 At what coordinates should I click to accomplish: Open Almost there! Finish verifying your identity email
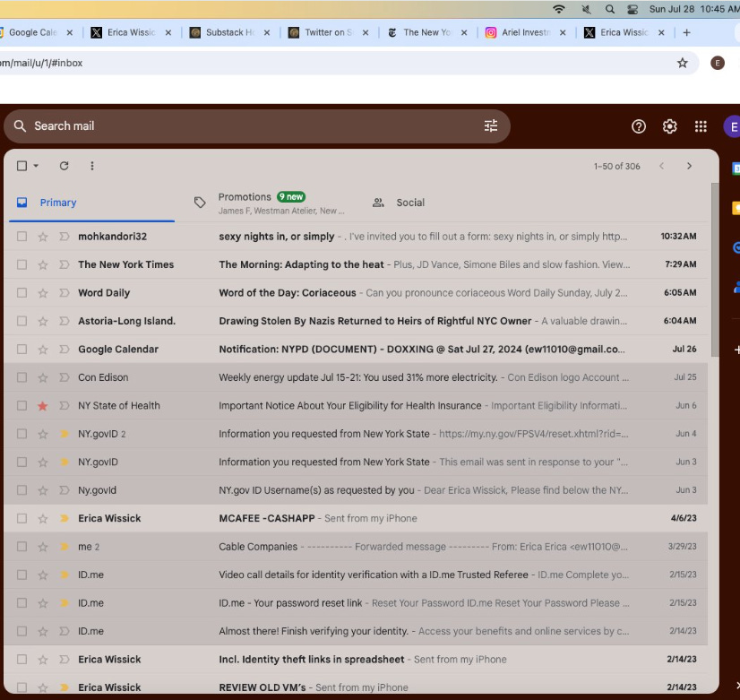(x=357, y=631)
